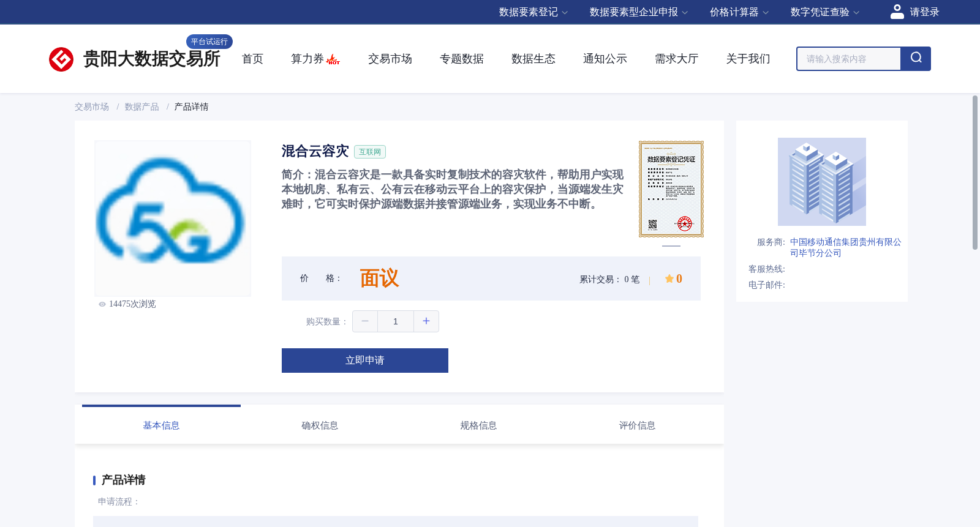Switch to the 基本信息 tab
The image size is (980, 527).
(x=161, y=425)
